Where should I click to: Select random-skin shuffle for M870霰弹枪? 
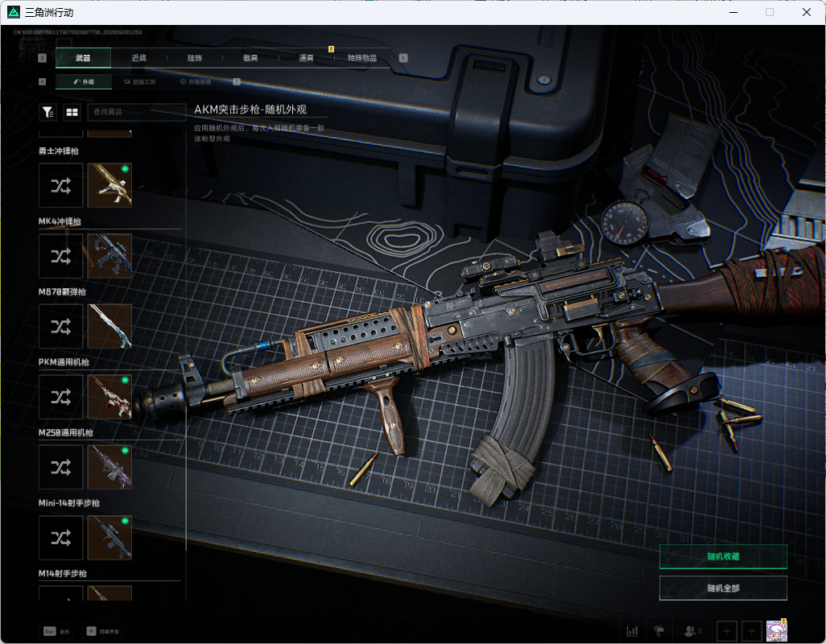pos(61,327)
